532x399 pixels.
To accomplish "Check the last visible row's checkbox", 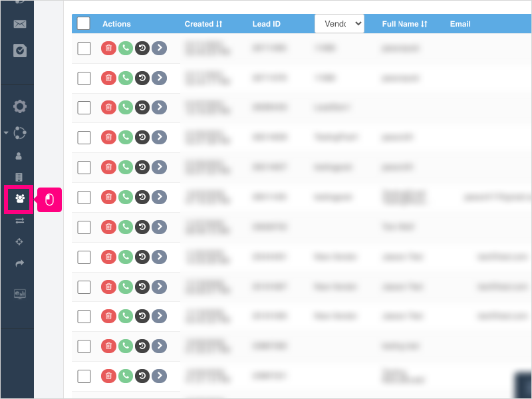I will (x=84, y=376).
